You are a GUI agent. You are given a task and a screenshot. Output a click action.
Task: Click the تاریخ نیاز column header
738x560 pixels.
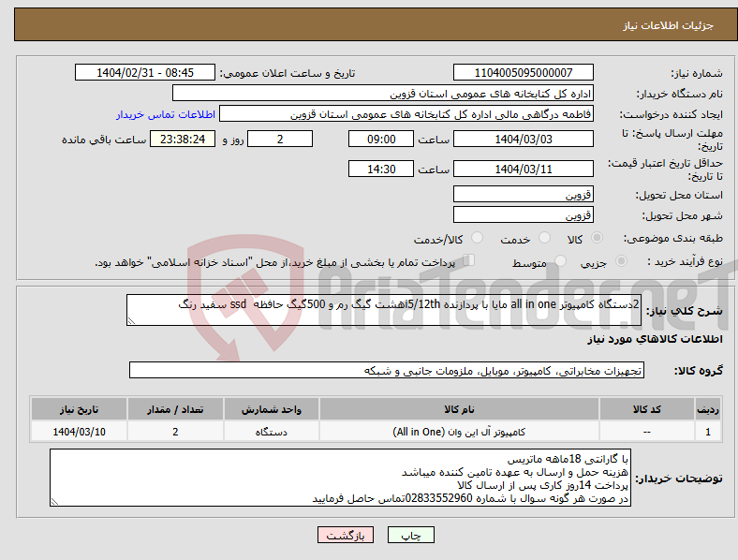[79, 409]
